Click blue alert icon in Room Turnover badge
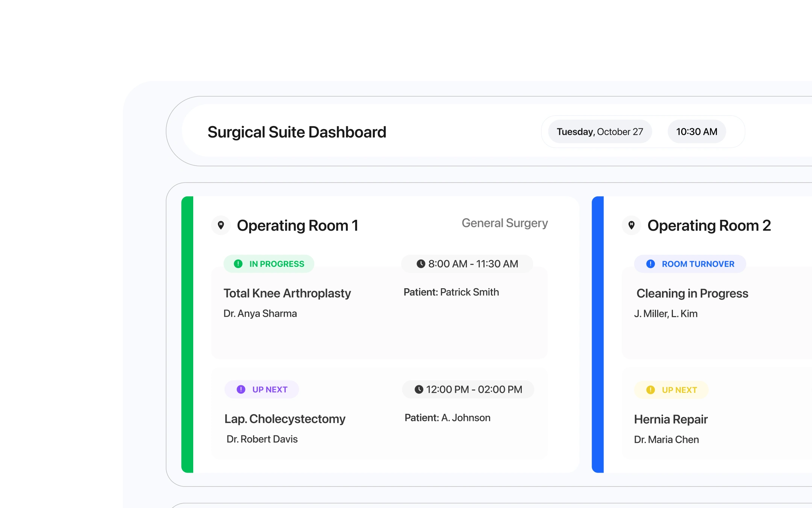Image resolution: width=812 pixels, height=508 pixels. point(650,264)
